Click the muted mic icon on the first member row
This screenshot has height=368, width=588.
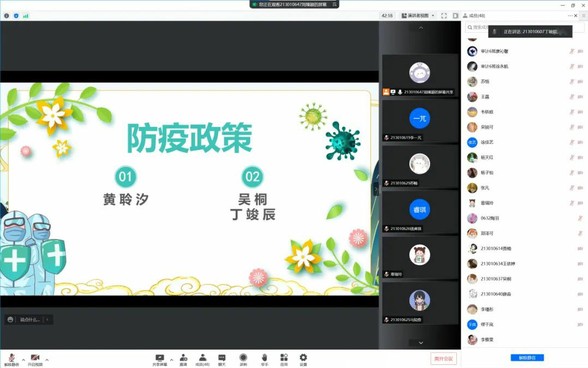[x=572, y=51]
